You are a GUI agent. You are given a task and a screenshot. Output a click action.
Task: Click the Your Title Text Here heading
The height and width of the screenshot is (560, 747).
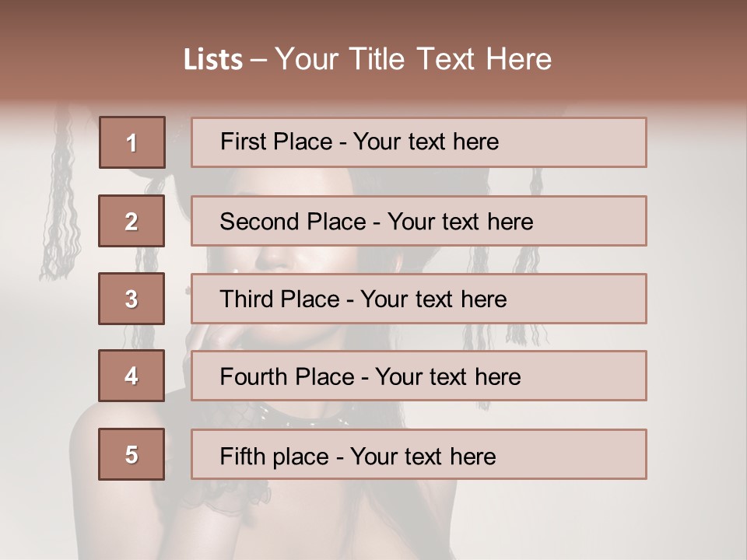coord(413,60)
